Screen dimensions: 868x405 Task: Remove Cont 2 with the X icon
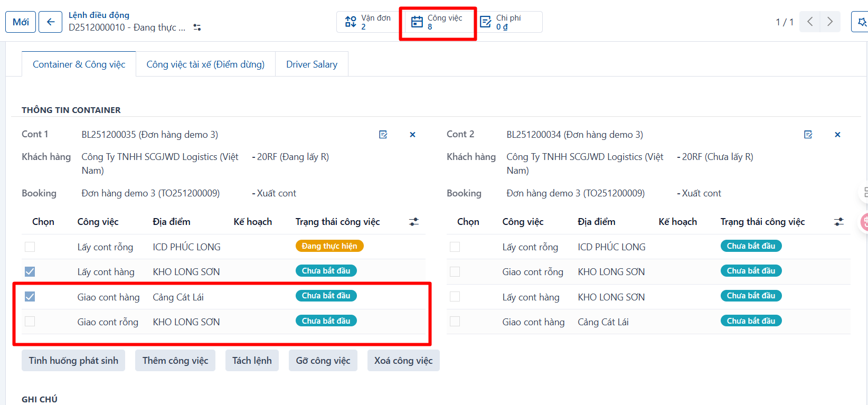837,135
